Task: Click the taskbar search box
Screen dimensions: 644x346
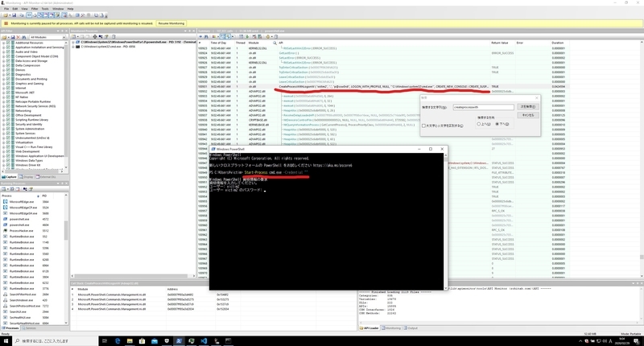Action: click(x=55, y=340)
